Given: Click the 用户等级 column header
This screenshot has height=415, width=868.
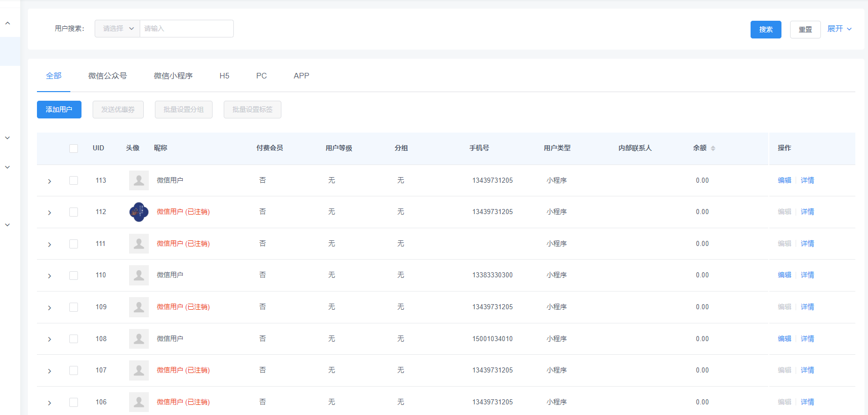Looking at the screenshot, I should [339, 148].
